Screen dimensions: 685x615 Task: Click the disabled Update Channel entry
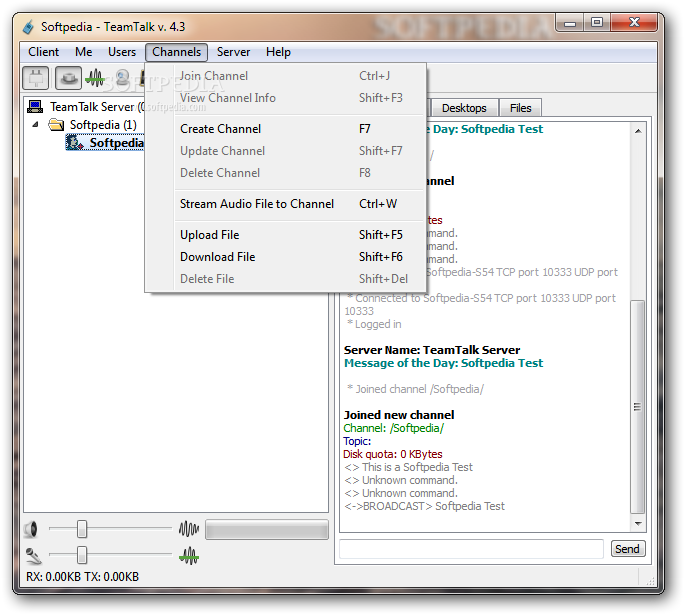click(x=286, y=151)
